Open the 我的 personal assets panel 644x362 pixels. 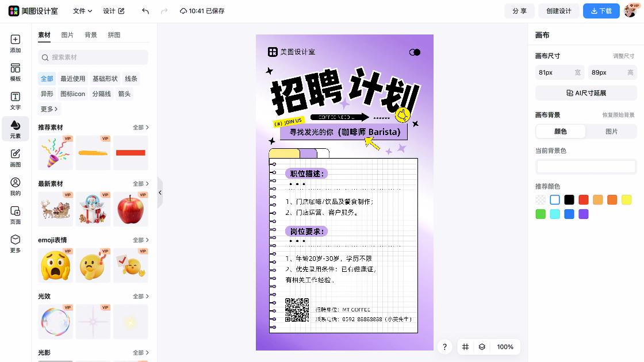click(x=15, y=186)
